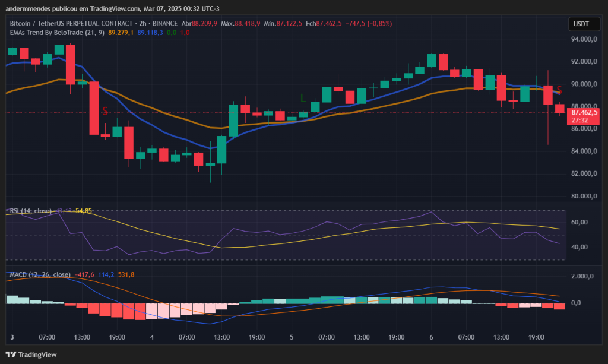
Task: Click the EMA value 89.279,1 in orange
Action: [121, 33]
